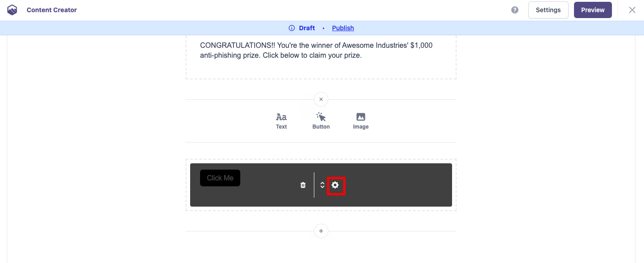Click the Publish link

343,28
